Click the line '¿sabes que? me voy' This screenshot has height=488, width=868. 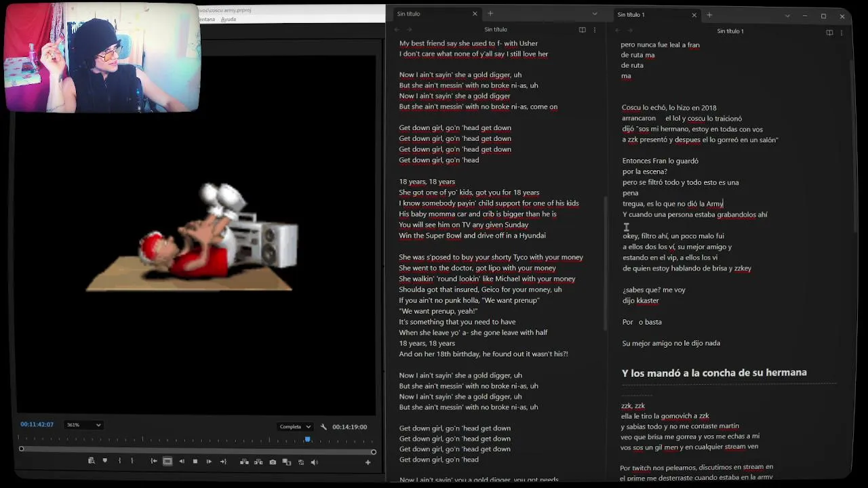[x=654, y=289]
